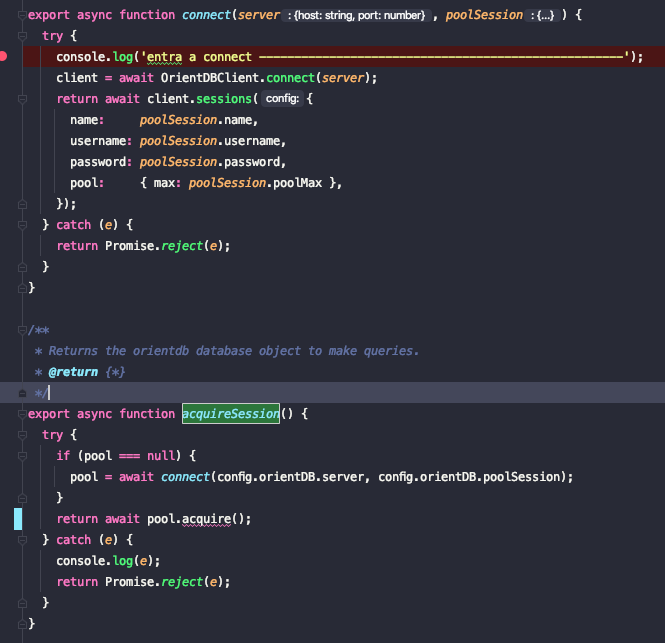Click the connect call inside acquireSession
Image resolution: width=665 pixels, height=643 pixels.
pos(185,477)
